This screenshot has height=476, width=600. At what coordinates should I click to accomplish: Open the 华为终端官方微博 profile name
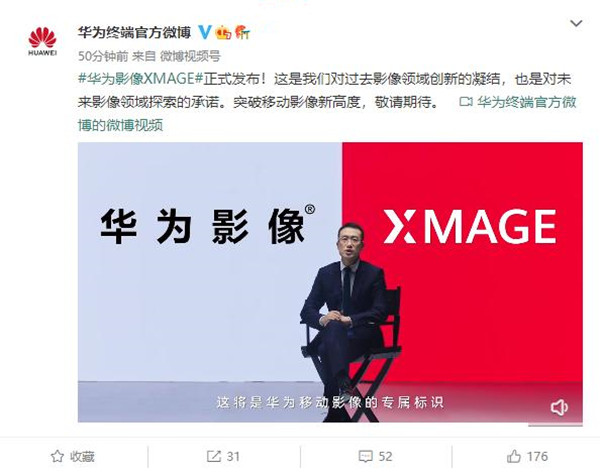click(x=134, y=32)
